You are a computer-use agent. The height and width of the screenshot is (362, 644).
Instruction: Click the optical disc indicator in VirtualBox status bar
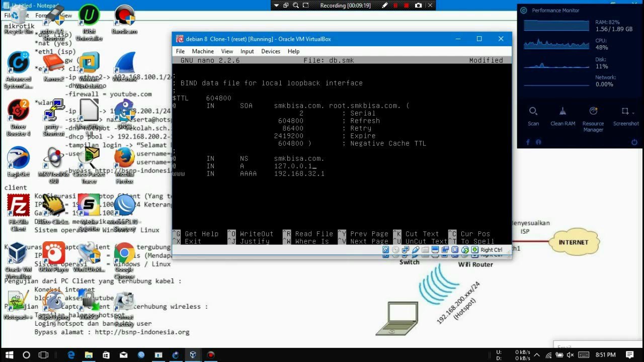click(x=395, y=250)
